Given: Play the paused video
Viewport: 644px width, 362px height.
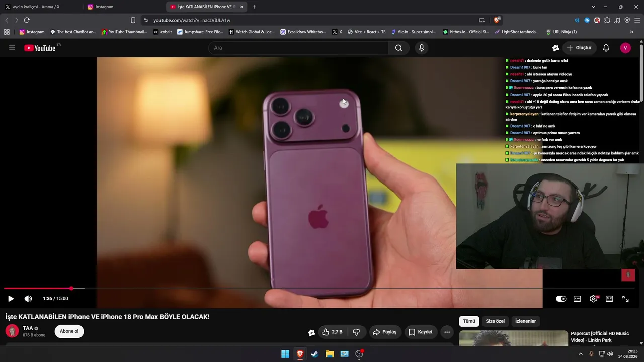Looking at the screenshot, I should pos(11,298).
